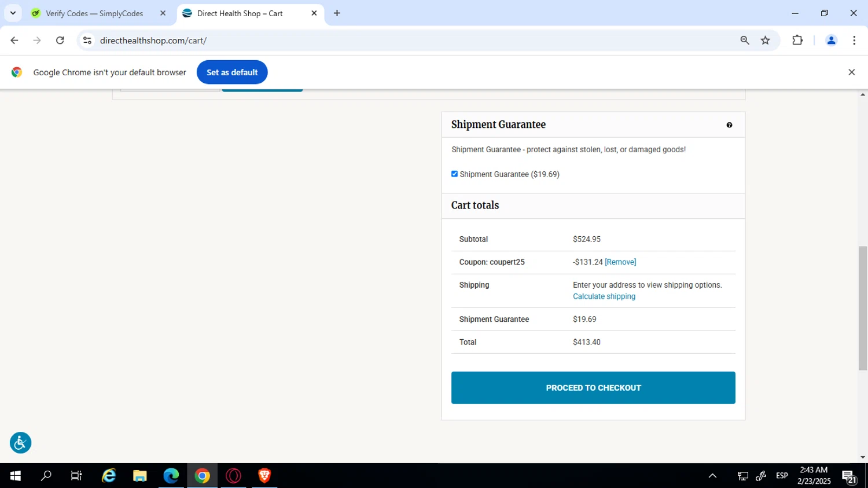Click the scrollbar up arrow
The height and width of the screenshot is (488, 868).
pyautogui.click(x=863, y=94)
